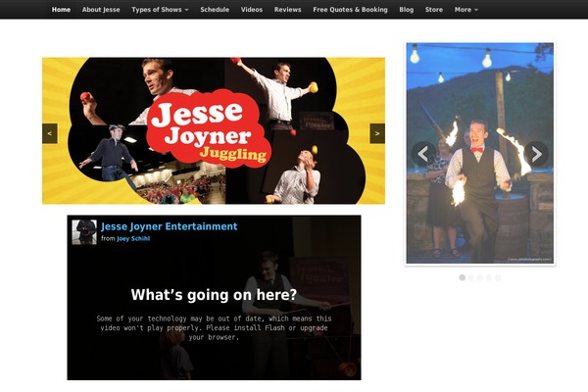Select the fourth gallery pagination dot
Viewport: 588px width, 392px height.
coord(489,277)
